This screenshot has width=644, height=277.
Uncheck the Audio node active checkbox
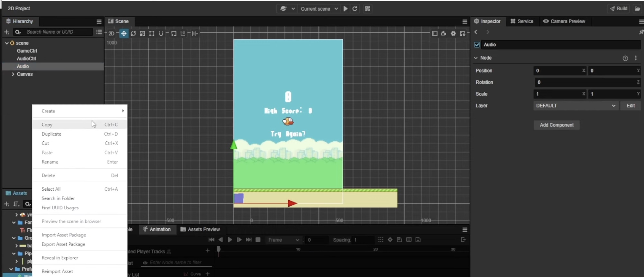[477, 45]
